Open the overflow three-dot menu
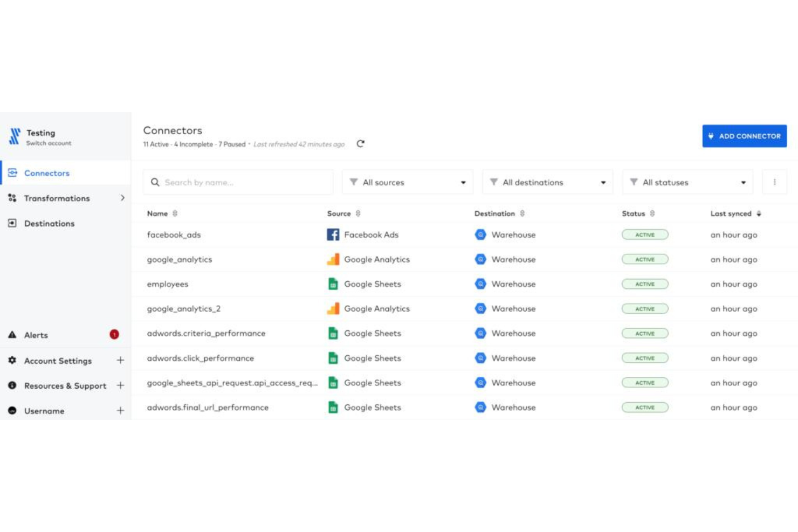Screen dimensions: 798x532 775,182
